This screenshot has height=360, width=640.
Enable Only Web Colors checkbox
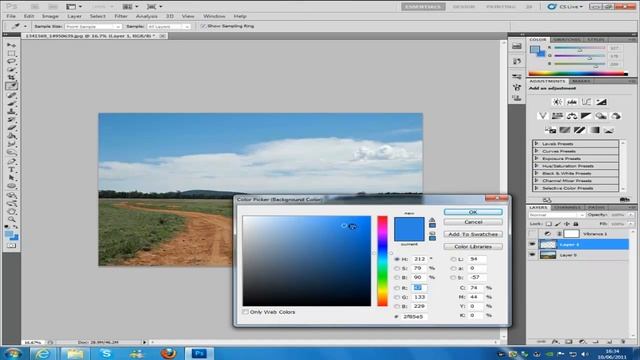(x=245, y=312)
